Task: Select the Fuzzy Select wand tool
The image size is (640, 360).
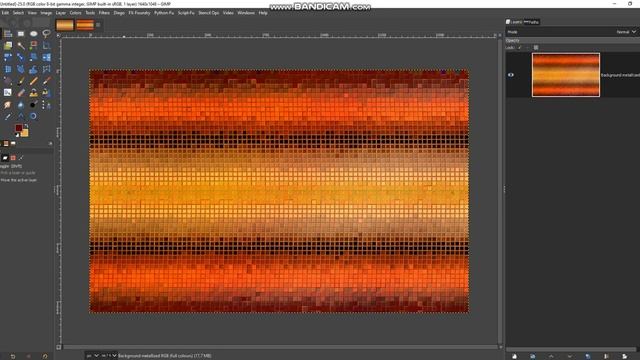Action: (20, 46)
